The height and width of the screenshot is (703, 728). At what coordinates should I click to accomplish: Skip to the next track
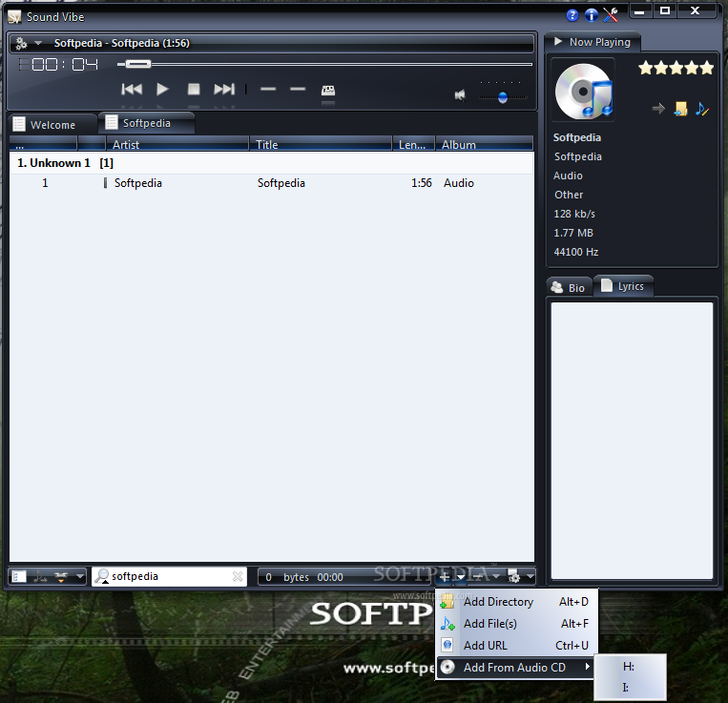pyautogui.click(x=224, y=89)
